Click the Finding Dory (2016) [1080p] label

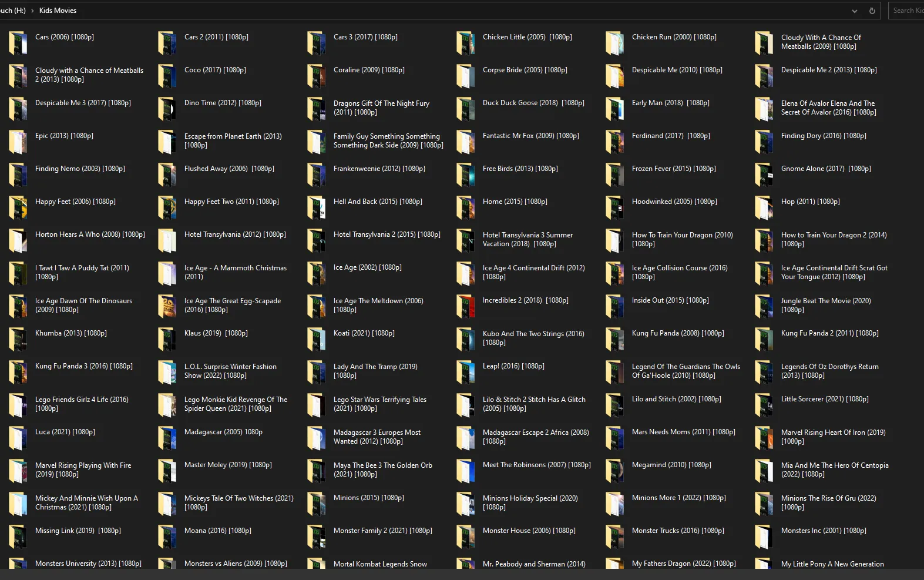click(824, 136)
